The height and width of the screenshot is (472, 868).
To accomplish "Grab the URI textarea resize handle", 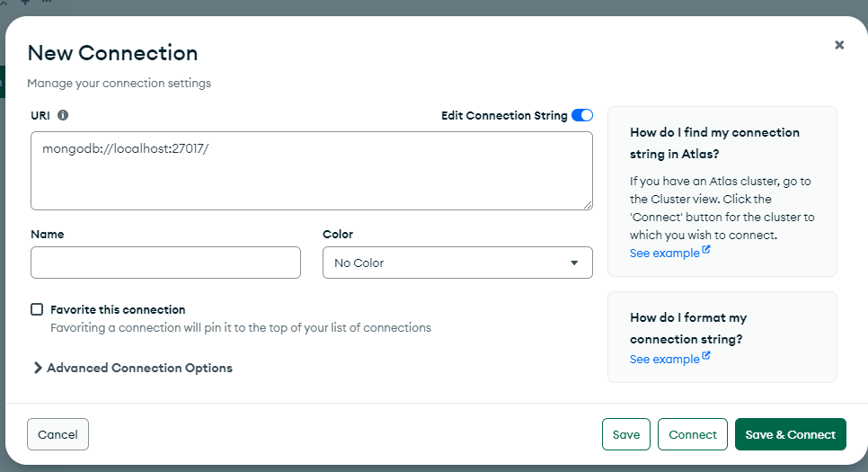I will click(588, 204).
